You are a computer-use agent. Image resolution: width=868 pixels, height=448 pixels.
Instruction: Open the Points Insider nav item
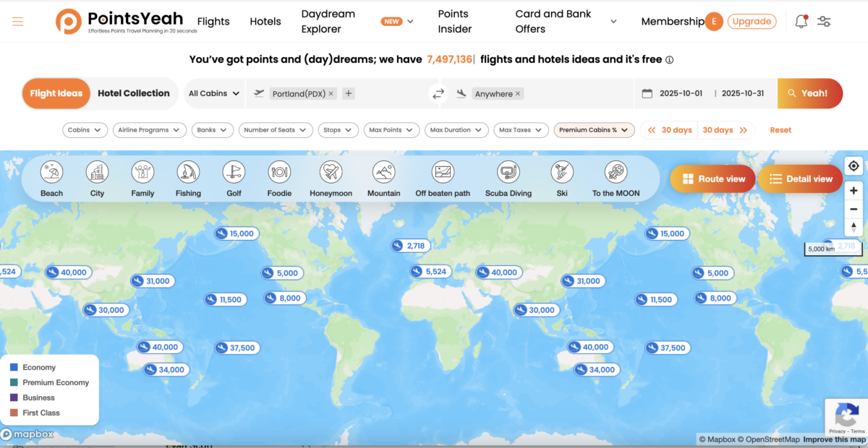455,22
